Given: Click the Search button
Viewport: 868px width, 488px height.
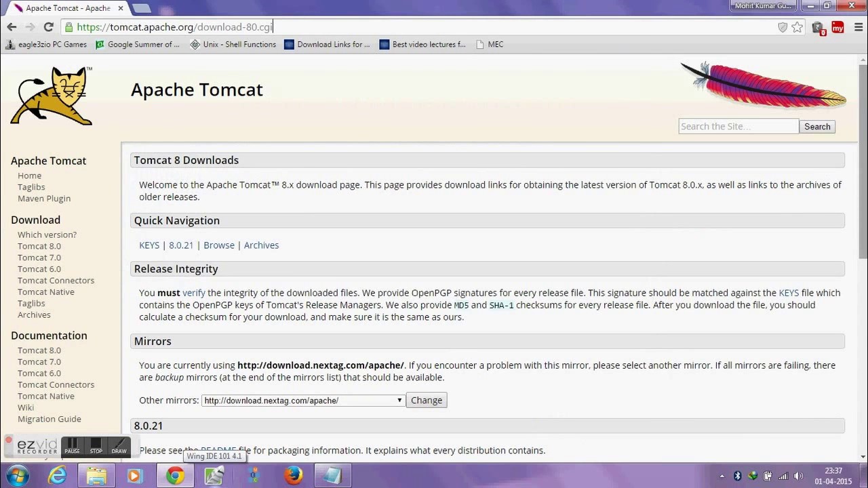Looking at the screenshot, I should tap(817, 127).
